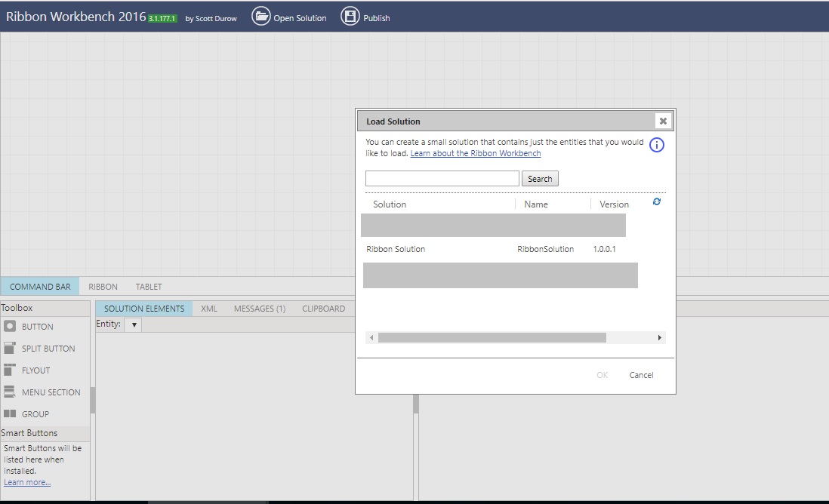Screen dimensions: 829x504
Task: Switch to the RIBBON tab
Action: (x=103, y=286)
